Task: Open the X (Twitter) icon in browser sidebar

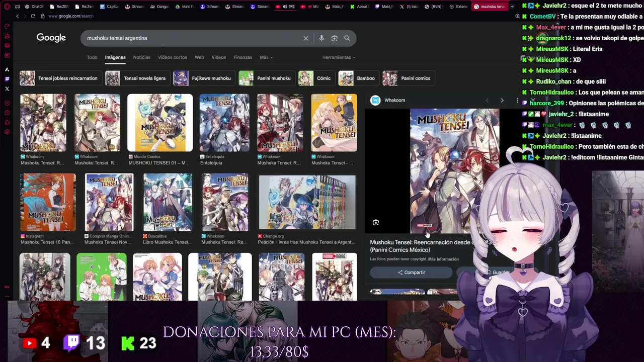Action: 7,88
